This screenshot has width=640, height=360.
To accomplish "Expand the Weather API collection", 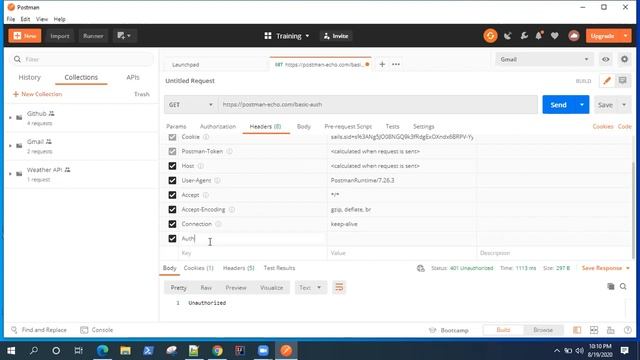I will 10,174.
